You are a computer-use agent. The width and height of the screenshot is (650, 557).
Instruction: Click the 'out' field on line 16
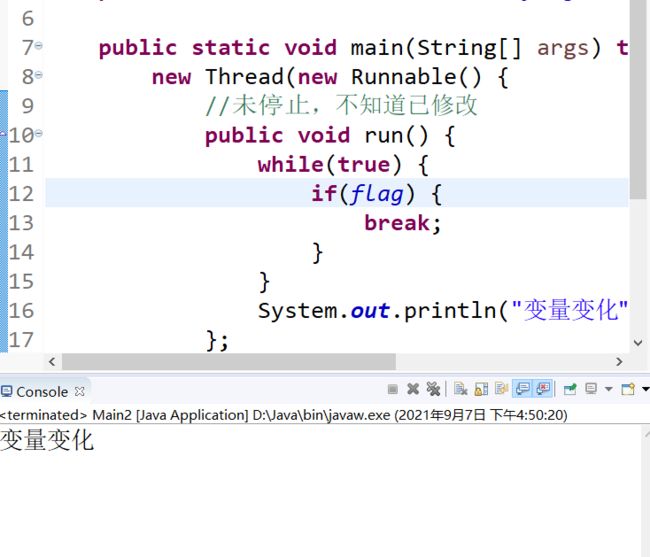tap(370, 311)
